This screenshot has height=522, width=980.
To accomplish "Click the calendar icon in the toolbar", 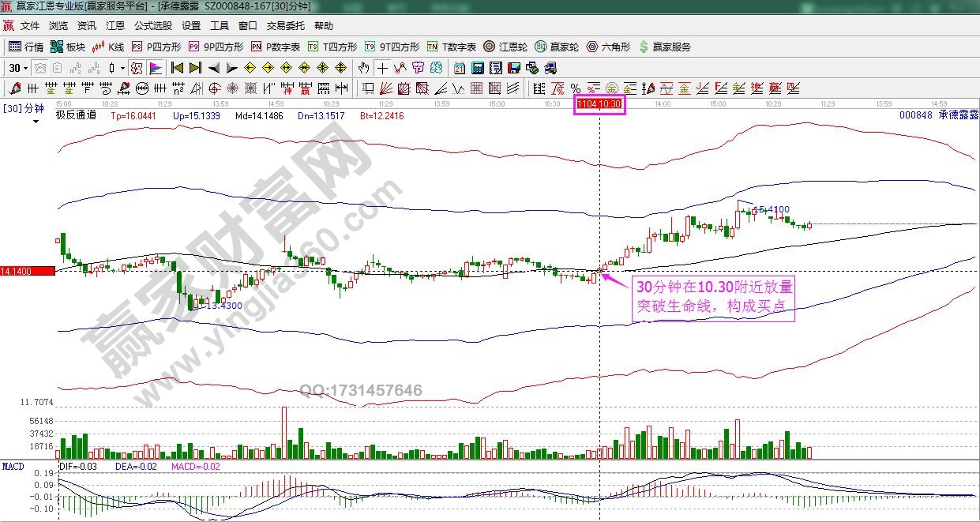I will (459, 68).
